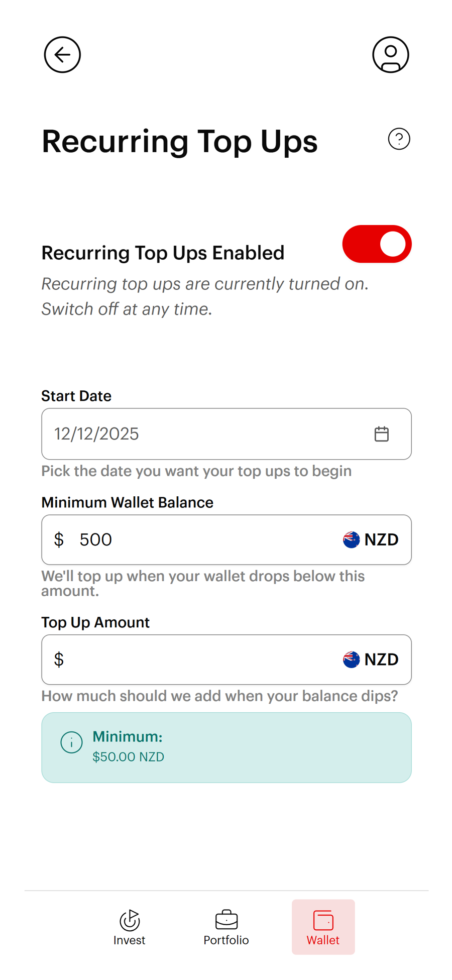Select the Portfolio tab
452x980 pixels.
pos(226,927)
